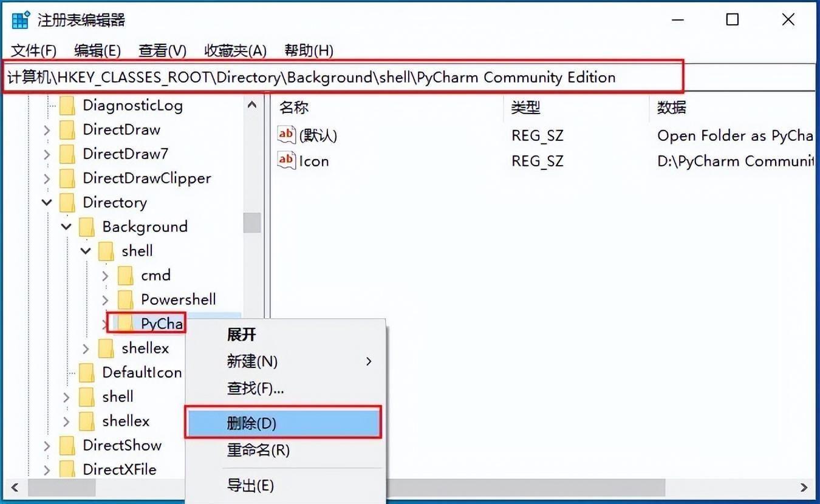Viewport: 820px width, 504px height.
Task: Collapse the Background key
Action: pyautogui.click(x=67, y=226)
